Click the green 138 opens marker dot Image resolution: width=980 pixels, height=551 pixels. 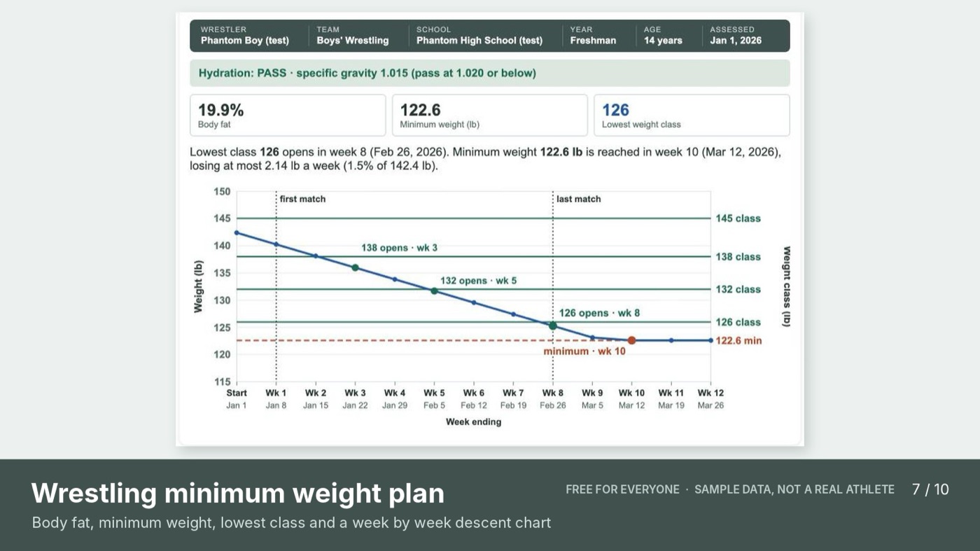pos(355,267)
